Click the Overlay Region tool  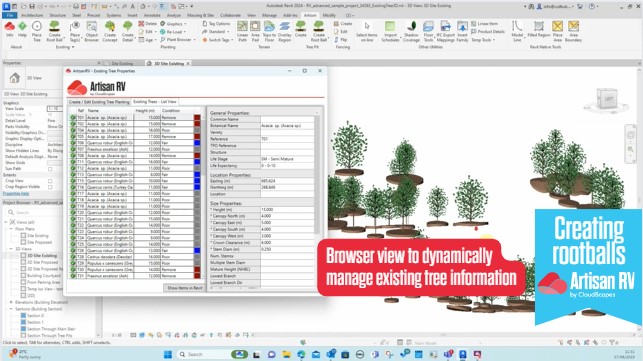pyautogui.click(x=285, y=32)
